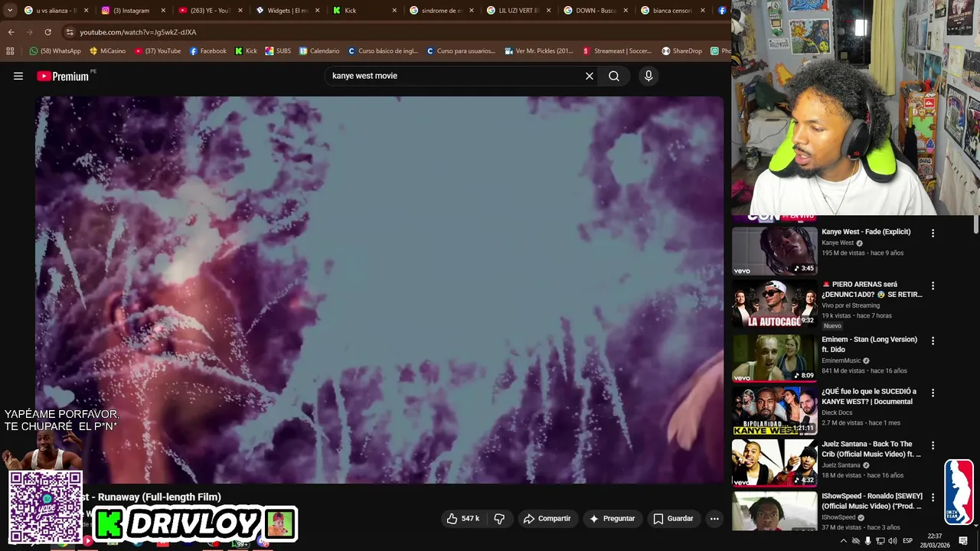Like the video with 547 k
980x551 pixels.
click(463, 518)
